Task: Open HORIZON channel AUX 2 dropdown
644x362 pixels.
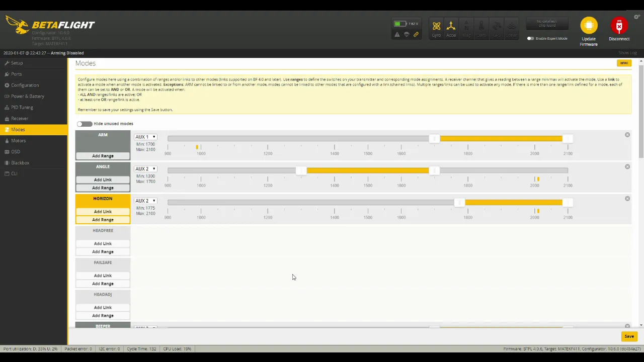Action: [145, 201]
